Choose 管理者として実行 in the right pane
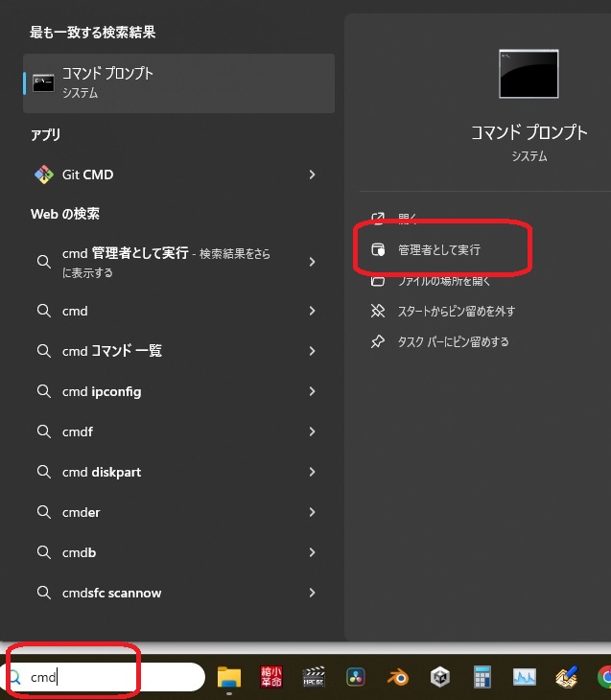The width and height of the screenshot is (611, 700). pos(439,249)
